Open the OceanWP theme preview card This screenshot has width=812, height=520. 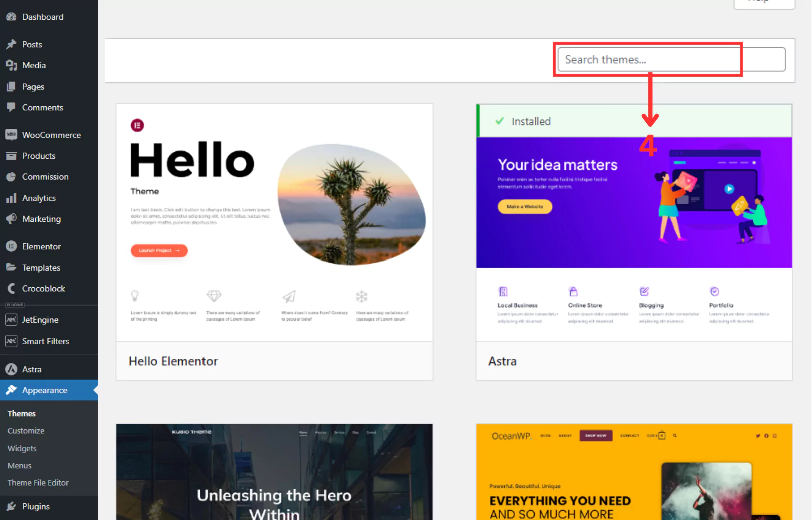(x=634, y=472)
